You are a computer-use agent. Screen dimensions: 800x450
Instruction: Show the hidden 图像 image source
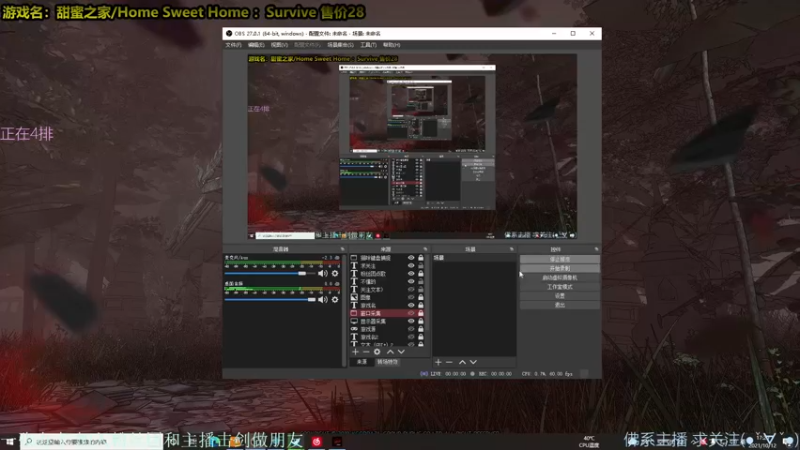(x=411, y=297)
